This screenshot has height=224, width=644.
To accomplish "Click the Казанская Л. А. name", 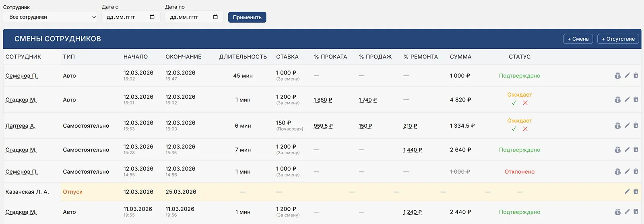I will point(27,192).
